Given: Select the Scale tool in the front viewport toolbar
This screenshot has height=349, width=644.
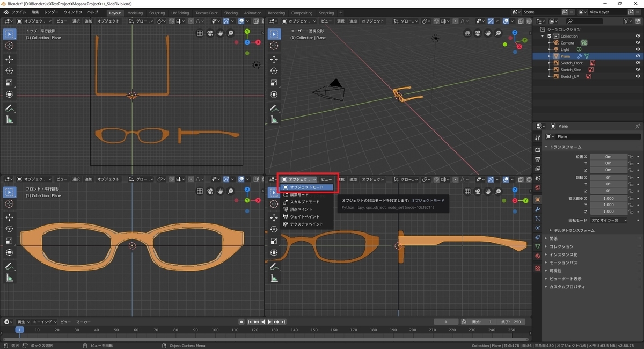Looking at the screenshot, I should point(9,241).
